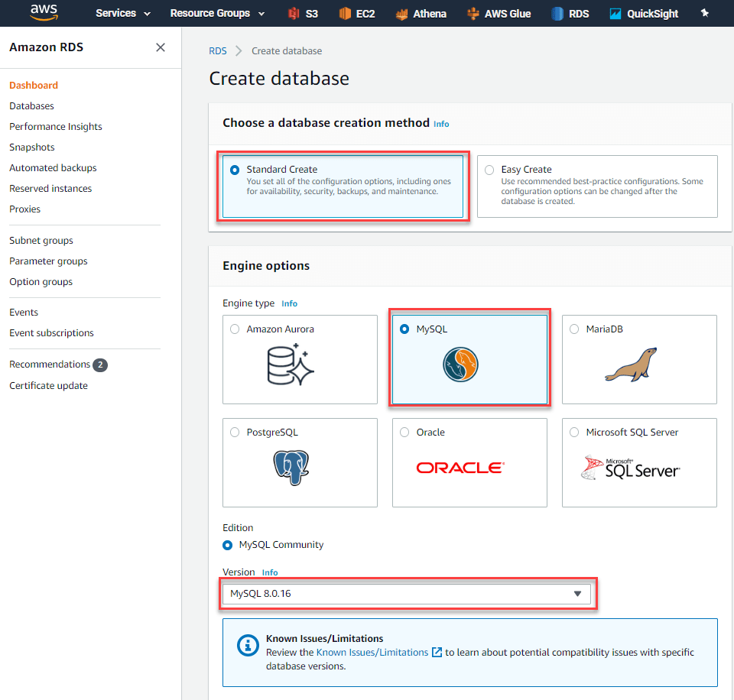The width and height of the screenshot is (734, 700).
Task: Open AWS Glue via its navbar icon
Action: coord(499,12)
